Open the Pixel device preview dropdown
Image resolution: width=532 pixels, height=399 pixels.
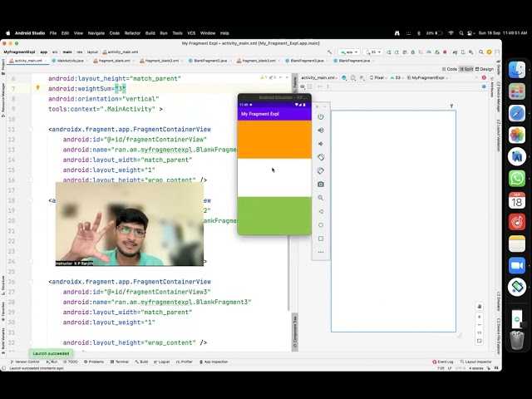[378, 77]
